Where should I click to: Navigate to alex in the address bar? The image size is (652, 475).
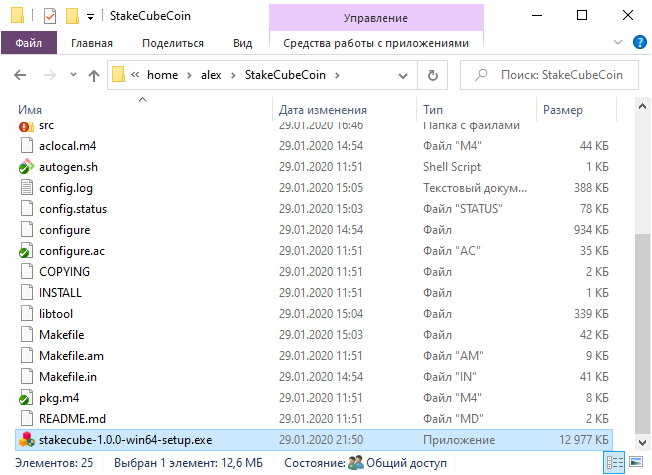(x=211, y=75)
